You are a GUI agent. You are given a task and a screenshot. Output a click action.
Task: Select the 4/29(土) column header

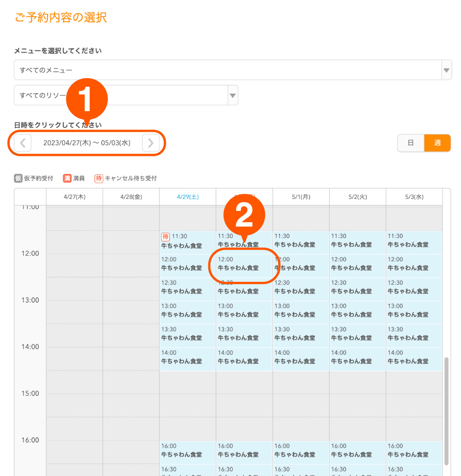click(188, 196)
